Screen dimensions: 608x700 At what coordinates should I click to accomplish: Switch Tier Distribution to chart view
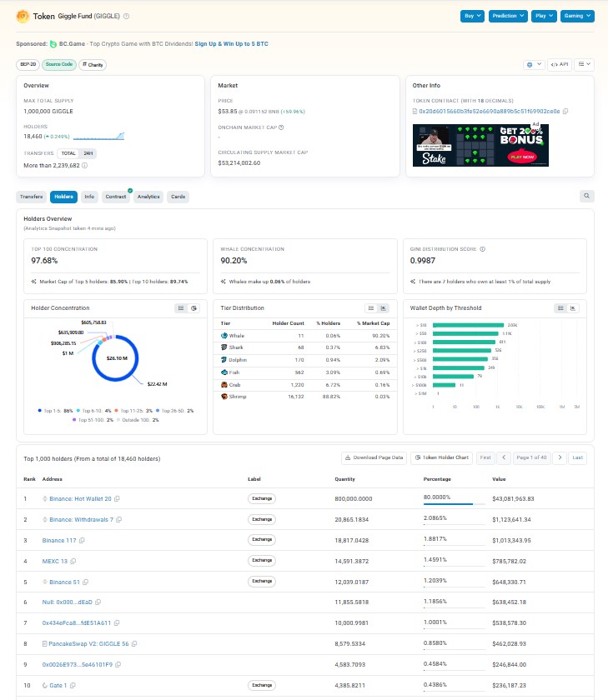[384, 308]
